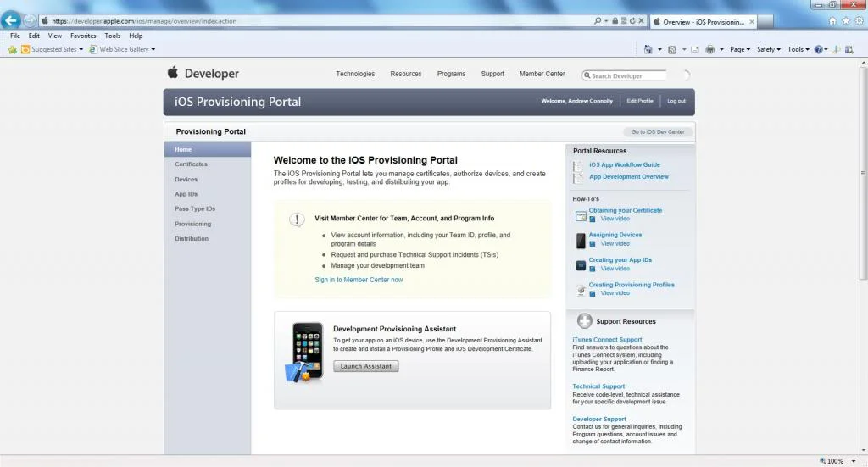Click the refresh icon in address bar
The width and height of the screenshot is (868, 467).
(x=632, y=21)
